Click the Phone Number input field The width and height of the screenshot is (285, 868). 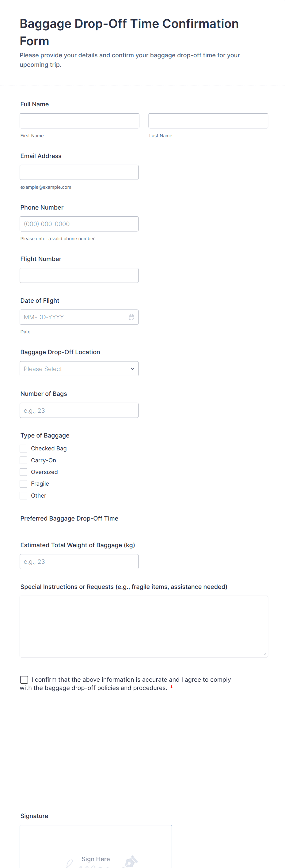pyautogui.click(x=79, y=224)
